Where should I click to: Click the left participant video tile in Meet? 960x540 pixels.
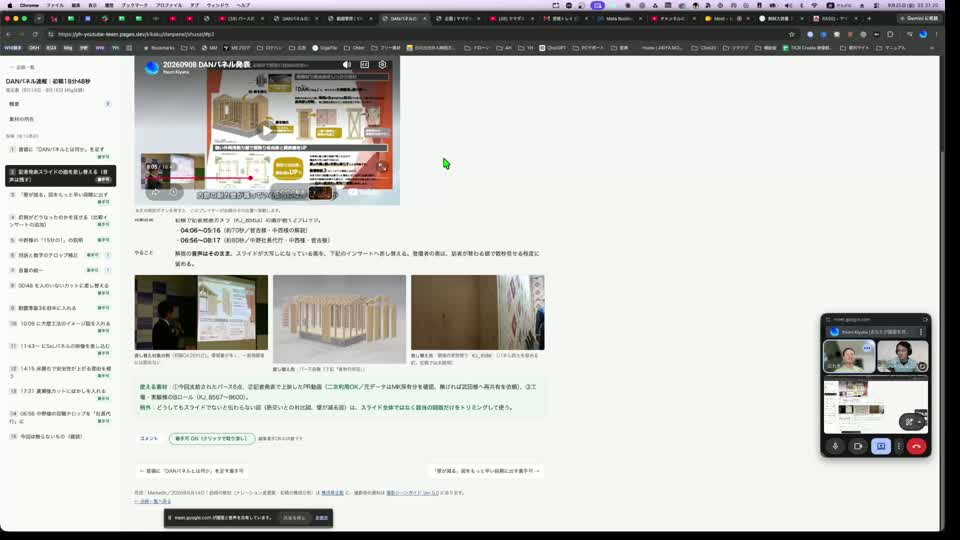pyautogui.click(x=849, y=356)
